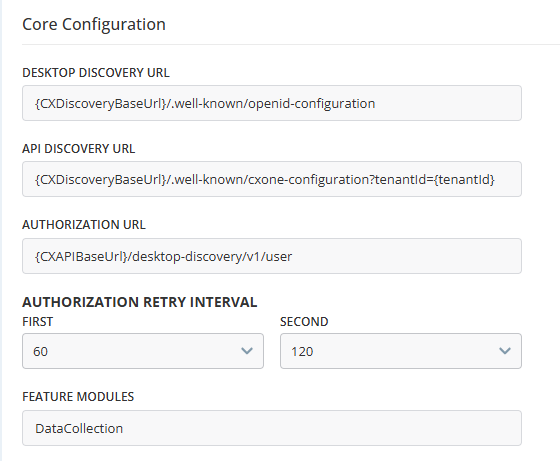Click the divider line under Core Configuration
560x461 pixels.
291,45
